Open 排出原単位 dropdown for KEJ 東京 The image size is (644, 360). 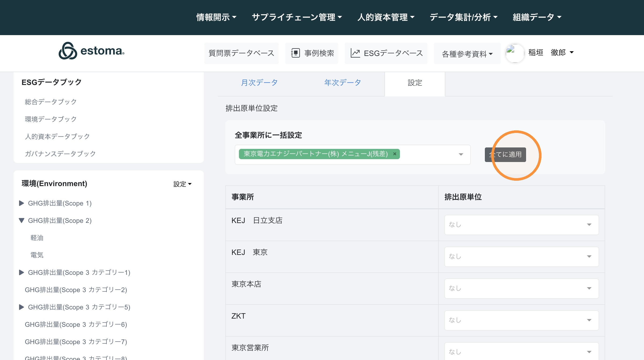(x=522, y=257)
